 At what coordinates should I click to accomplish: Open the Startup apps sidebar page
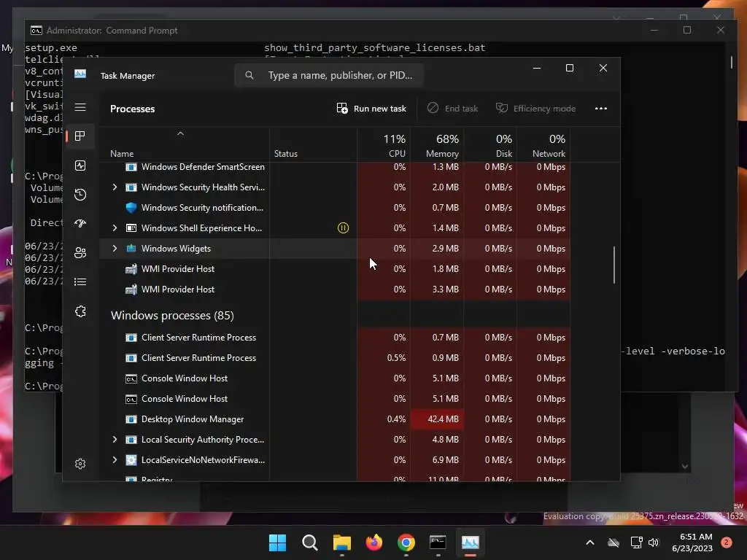(x=80, y=223)
